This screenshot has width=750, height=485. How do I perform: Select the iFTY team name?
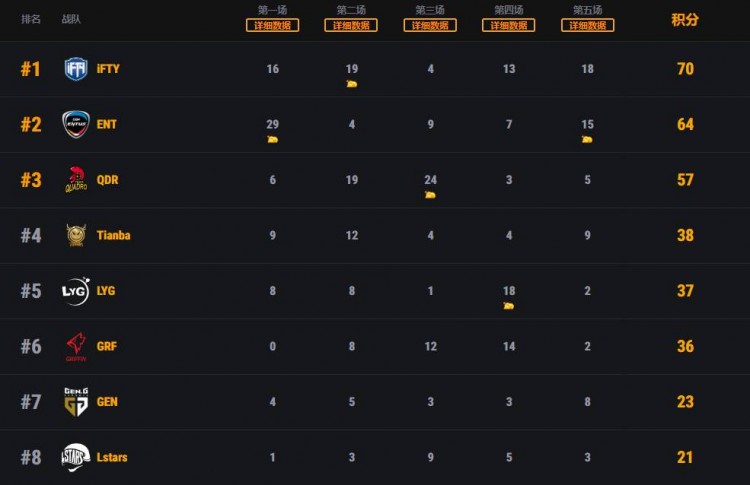108,69
